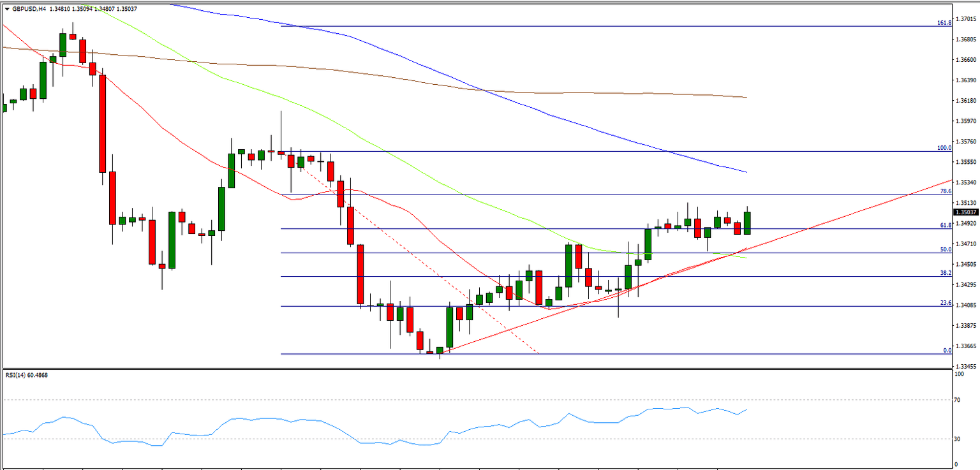The height and width of the screenshot is (470, 980).
Task: Click the RSI 30 level marker
Action: tap(958, 439)
